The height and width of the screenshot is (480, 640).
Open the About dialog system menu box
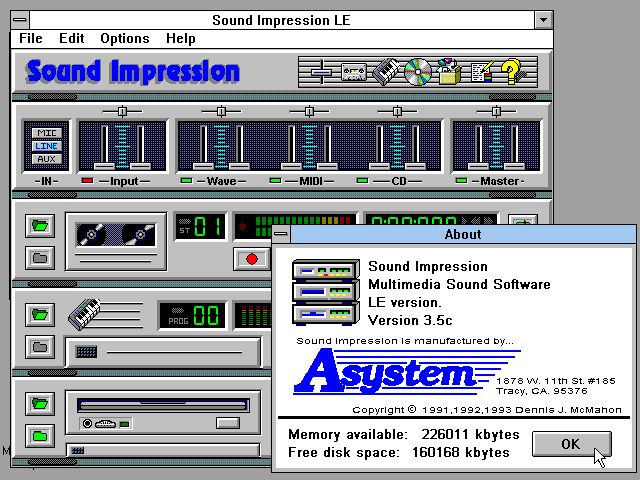282,234
